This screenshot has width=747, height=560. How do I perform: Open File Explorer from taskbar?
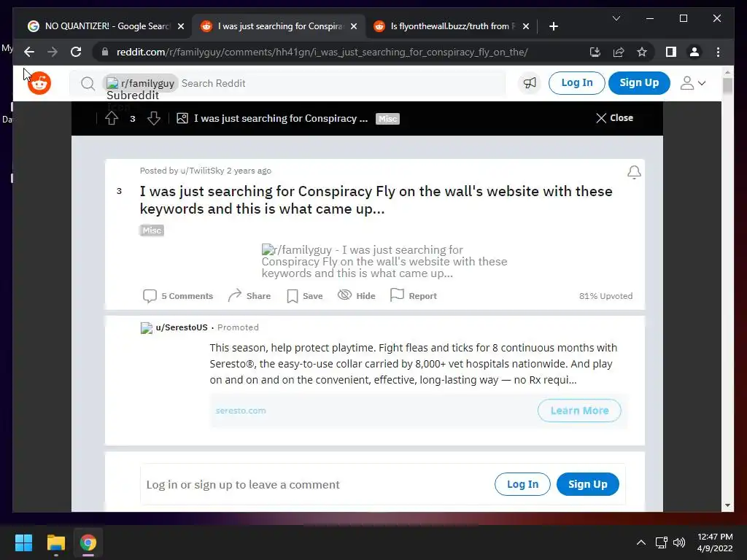tap(55, 542)
